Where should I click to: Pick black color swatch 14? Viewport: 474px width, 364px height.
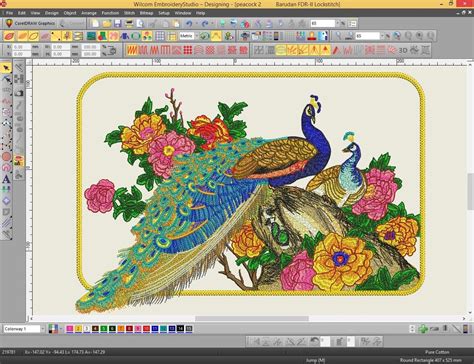pyautogui.click(x=180, y=329)
